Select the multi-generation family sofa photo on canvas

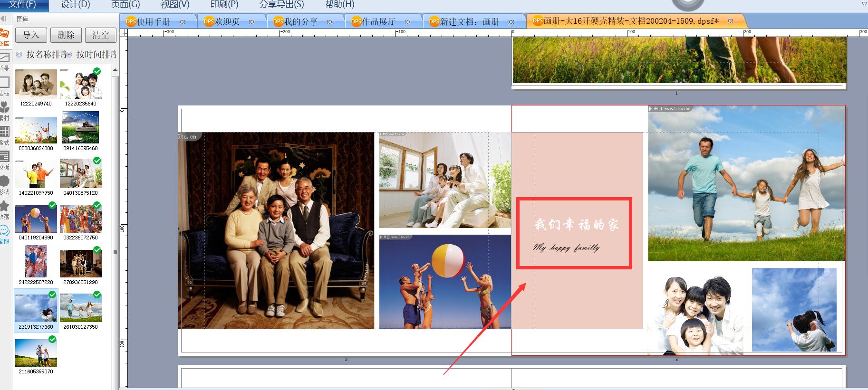pyautogui.click(x=276, y=230)
